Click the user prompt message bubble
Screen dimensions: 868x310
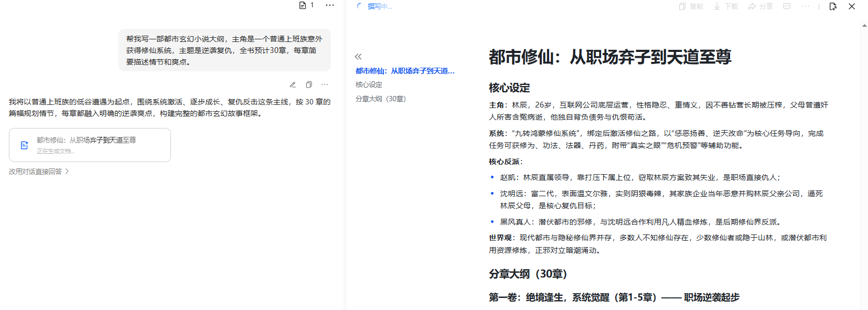224,50
